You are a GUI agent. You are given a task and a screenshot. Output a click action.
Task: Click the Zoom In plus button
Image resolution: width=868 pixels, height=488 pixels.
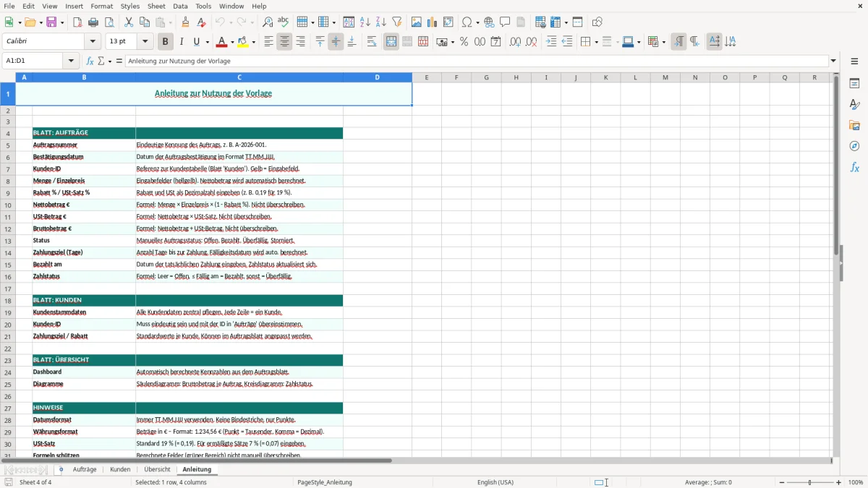(839, 482)
